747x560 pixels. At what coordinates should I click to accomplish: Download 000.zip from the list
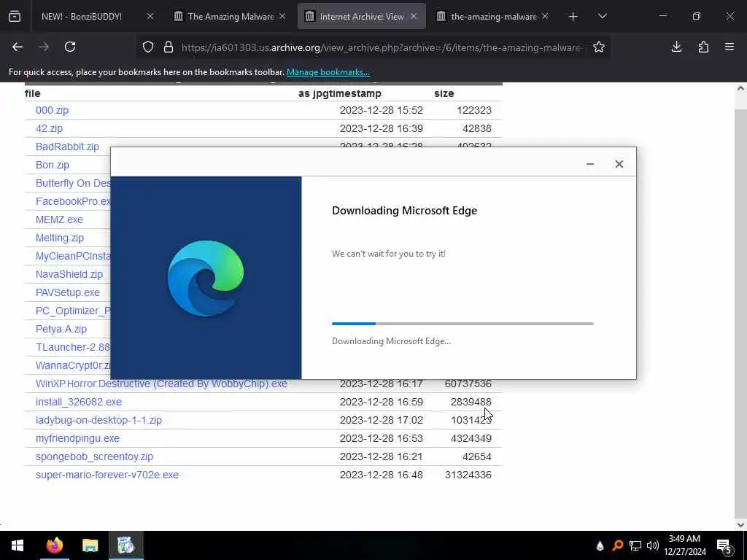pos(52,110)
